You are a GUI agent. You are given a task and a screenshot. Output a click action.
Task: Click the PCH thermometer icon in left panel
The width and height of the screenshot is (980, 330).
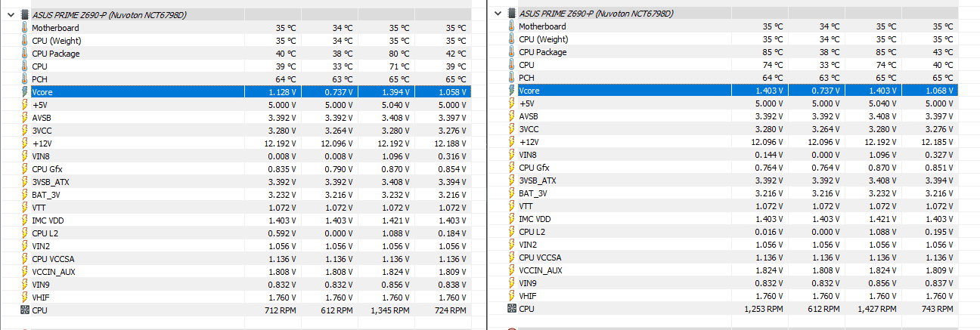coord(25,79)
